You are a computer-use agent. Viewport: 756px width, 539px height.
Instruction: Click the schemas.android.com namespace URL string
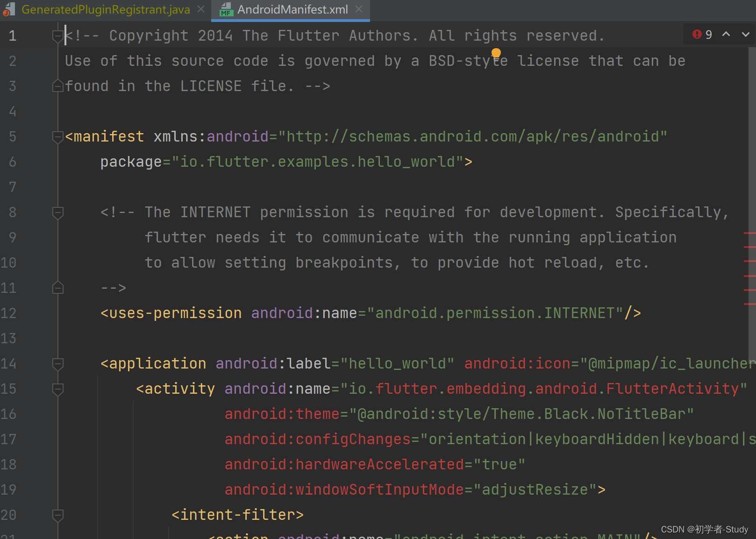473,136
